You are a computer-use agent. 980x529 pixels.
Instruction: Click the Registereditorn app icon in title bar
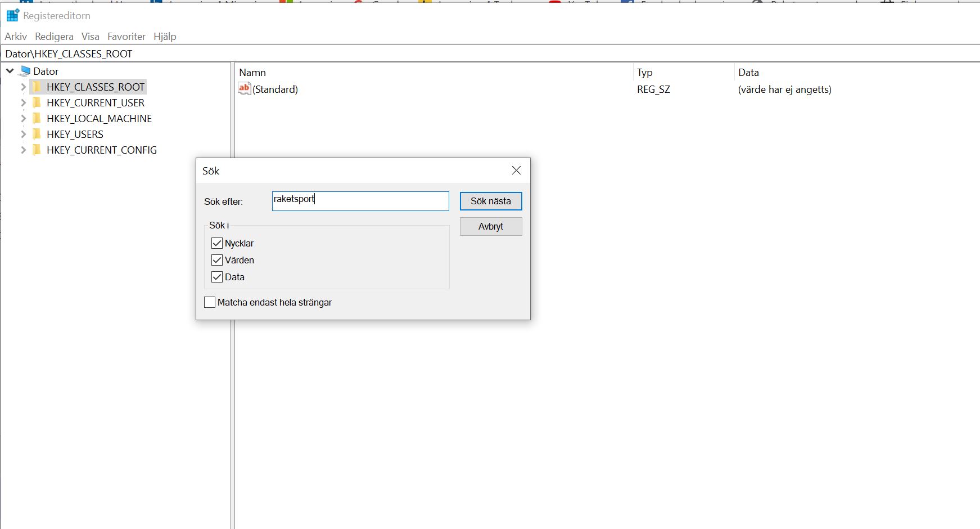[12, 15]
